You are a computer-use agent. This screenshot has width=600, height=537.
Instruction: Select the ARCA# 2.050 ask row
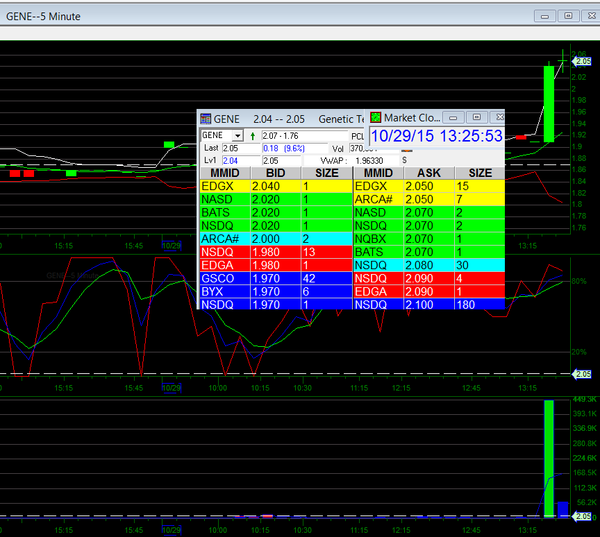point(428,199)
